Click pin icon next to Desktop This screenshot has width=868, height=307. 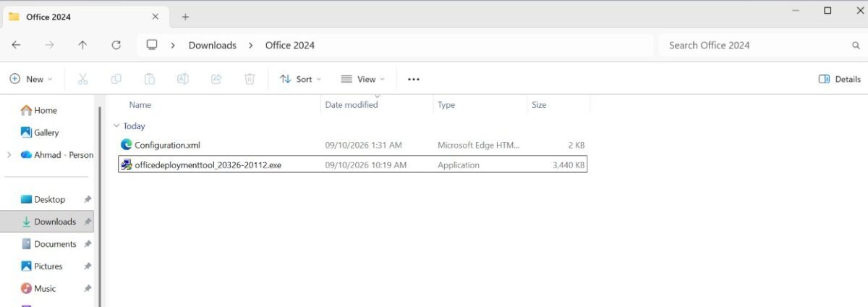point(88,199)
